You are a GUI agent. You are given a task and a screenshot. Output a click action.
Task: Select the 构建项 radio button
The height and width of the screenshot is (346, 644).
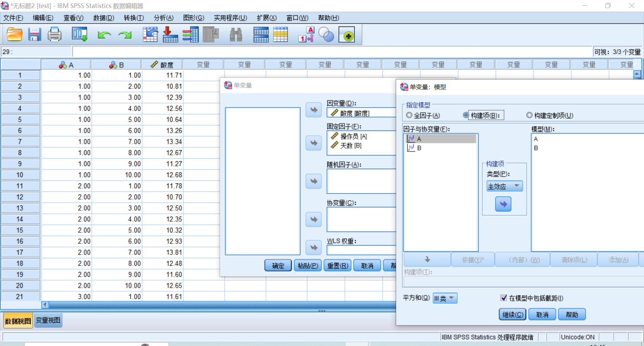[466, 115]
